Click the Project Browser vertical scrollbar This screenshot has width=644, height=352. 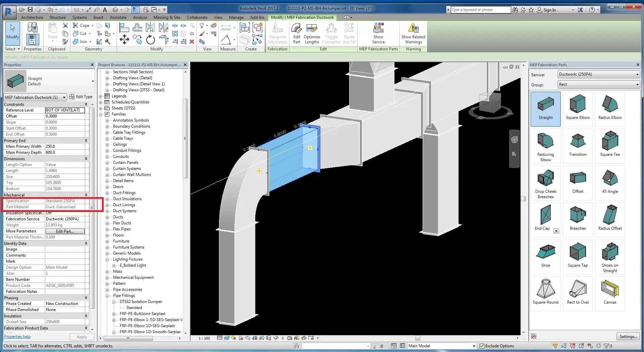coord(185,138)
